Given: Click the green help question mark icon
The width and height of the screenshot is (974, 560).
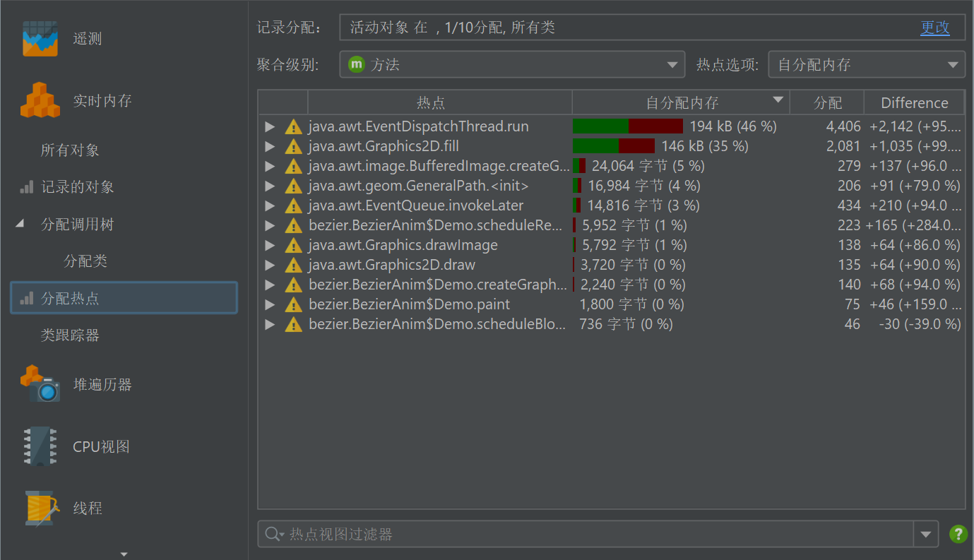Looking at the screenshot, I should (958, 534).
